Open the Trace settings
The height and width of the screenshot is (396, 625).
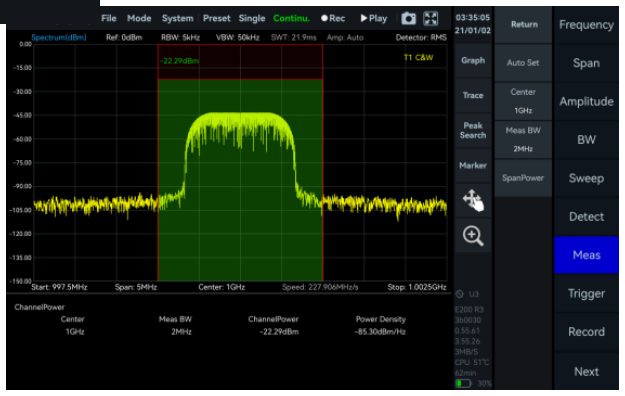(473, 96)
